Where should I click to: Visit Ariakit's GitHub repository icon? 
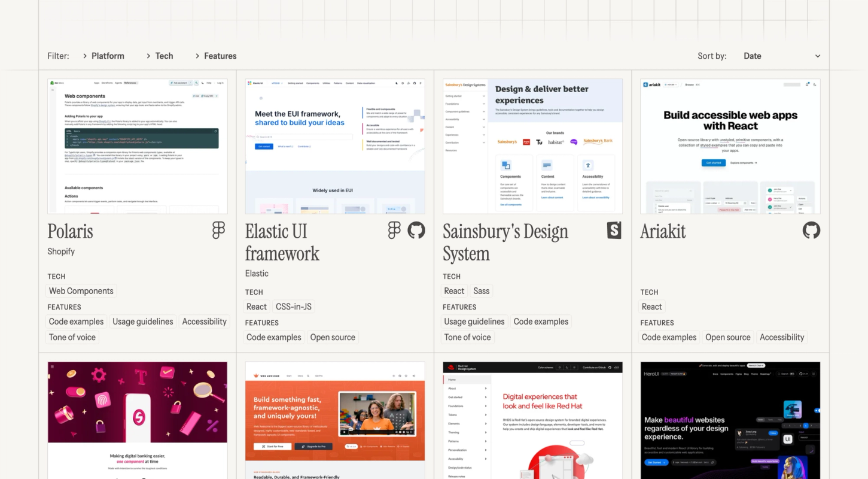pos(812,231)
